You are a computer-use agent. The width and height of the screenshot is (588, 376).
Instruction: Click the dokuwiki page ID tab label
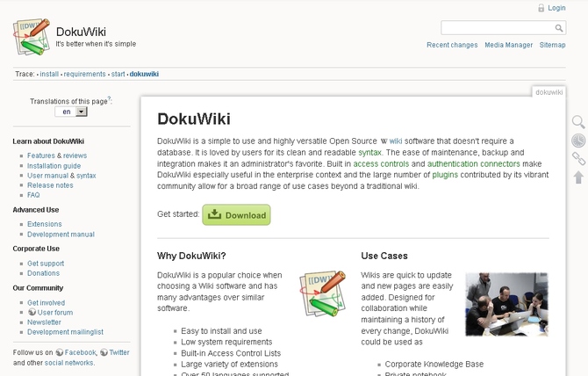[x=549, y=92]
